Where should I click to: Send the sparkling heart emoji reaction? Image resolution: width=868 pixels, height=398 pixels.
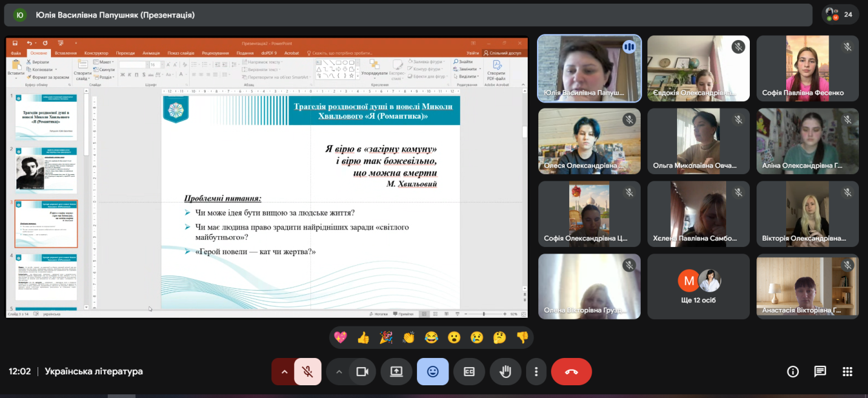pyautogui.click(x=341, y=337)
